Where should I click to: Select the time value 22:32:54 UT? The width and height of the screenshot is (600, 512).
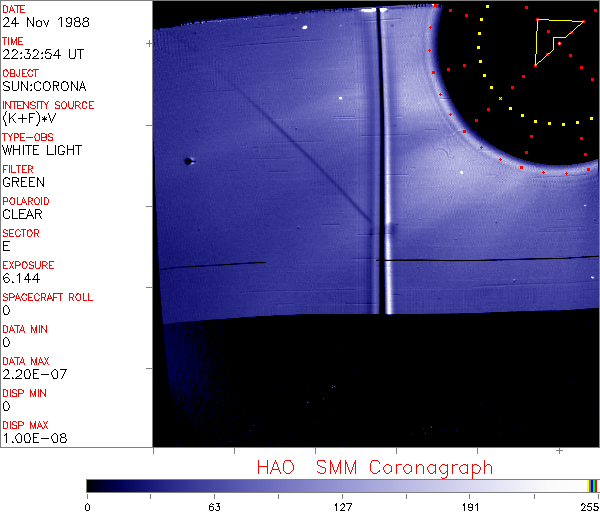pyautogui.click(x=48, y=54)
